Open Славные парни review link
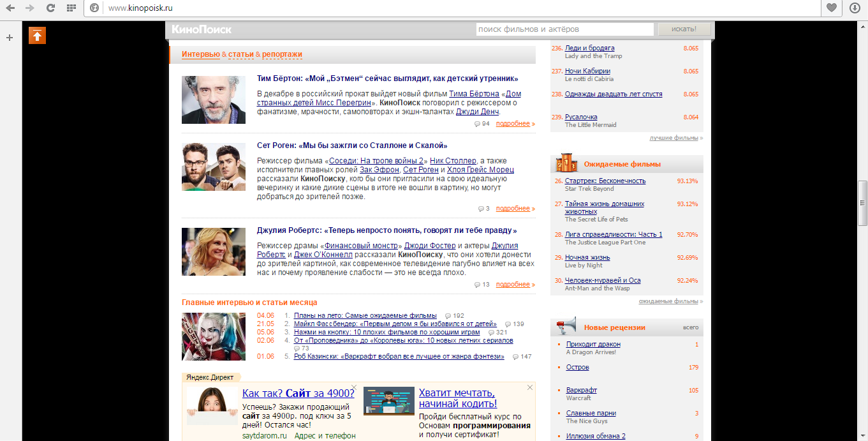 591,414
